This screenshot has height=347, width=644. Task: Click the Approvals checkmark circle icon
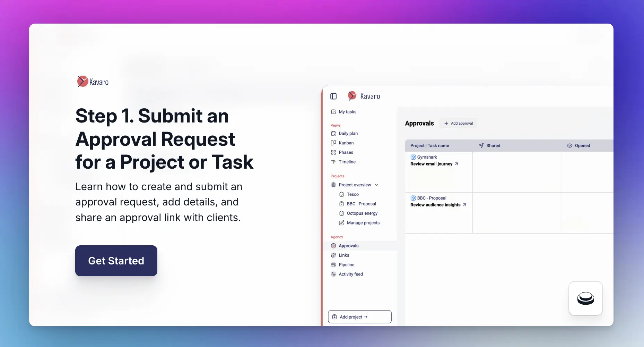pos(333,246)
